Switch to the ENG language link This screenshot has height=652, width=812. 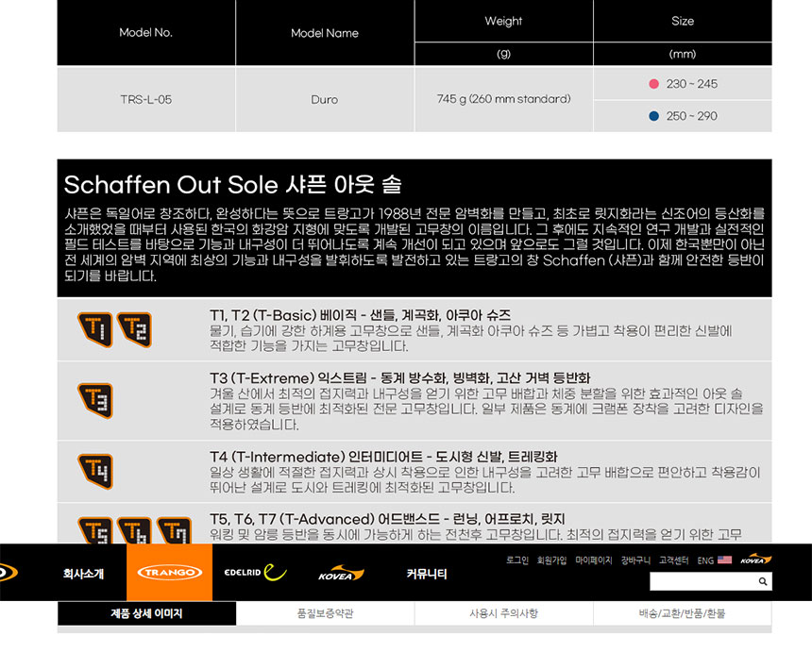(705, 560)
